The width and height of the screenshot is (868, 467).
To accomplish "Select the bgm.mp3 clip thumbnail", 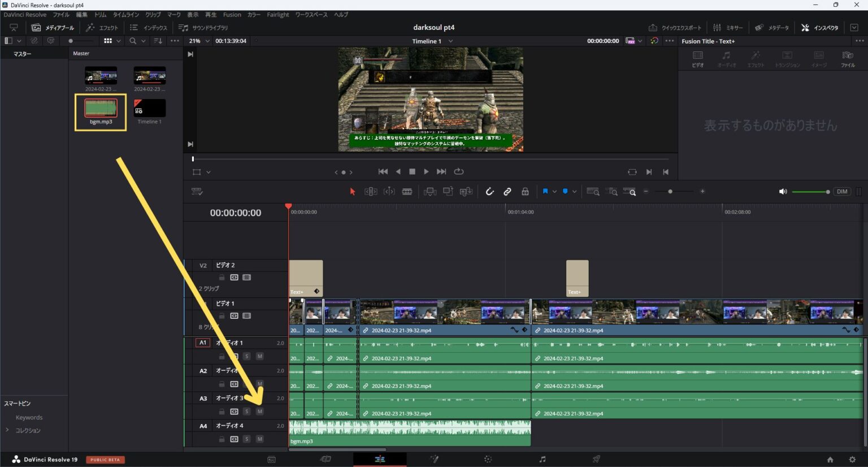I will pyautogui.click(x=100, y=108).
